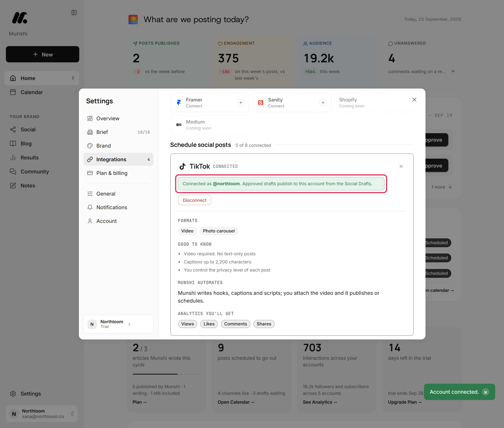Collapse the left sidebar panel icon
504x428 pixels.
[x=74, y=13]
